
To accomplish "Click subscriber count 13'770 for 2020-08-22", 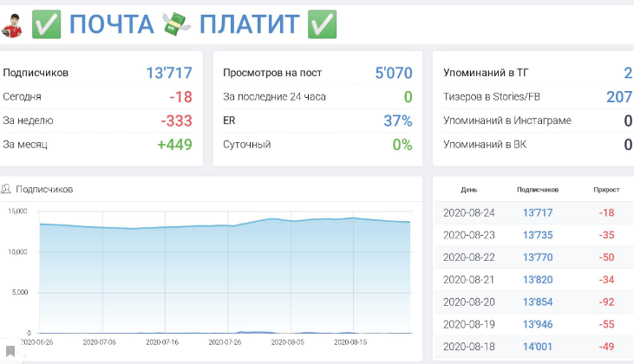I will [538, 257].
